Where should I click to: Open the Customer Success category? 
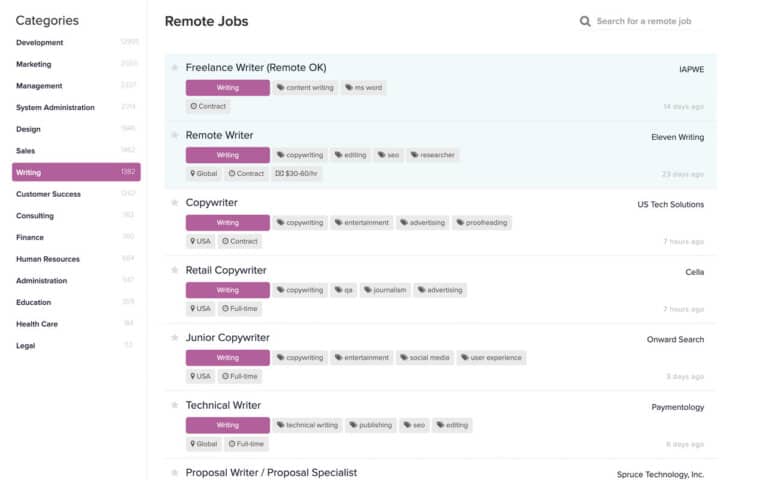(x=49, y=194)
